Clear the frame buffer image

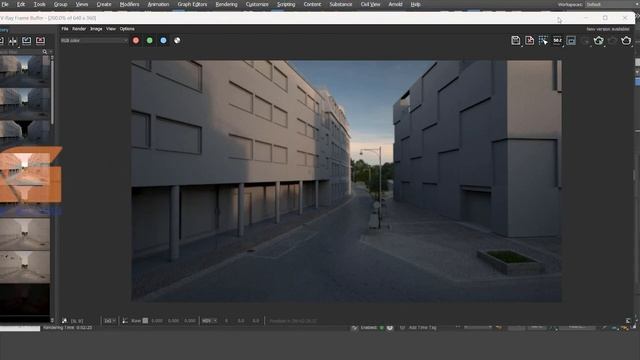click(x=529, y=40)
